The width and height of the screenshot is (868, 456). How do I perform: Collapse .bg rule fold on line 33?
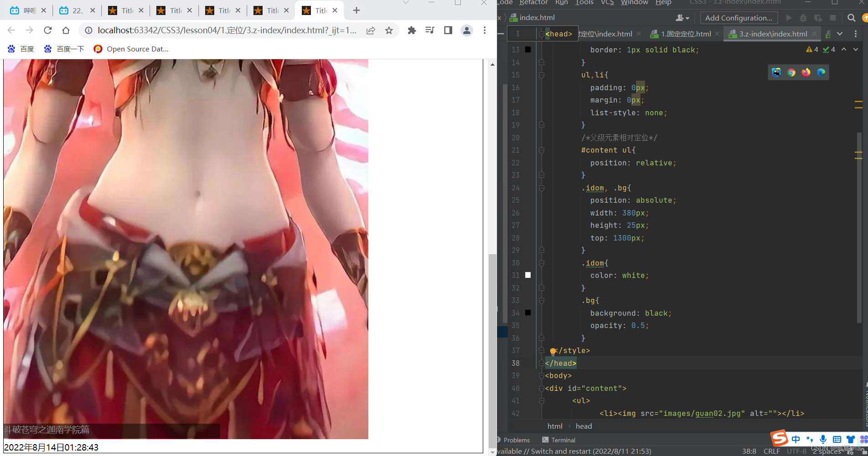tap(542, 300)
